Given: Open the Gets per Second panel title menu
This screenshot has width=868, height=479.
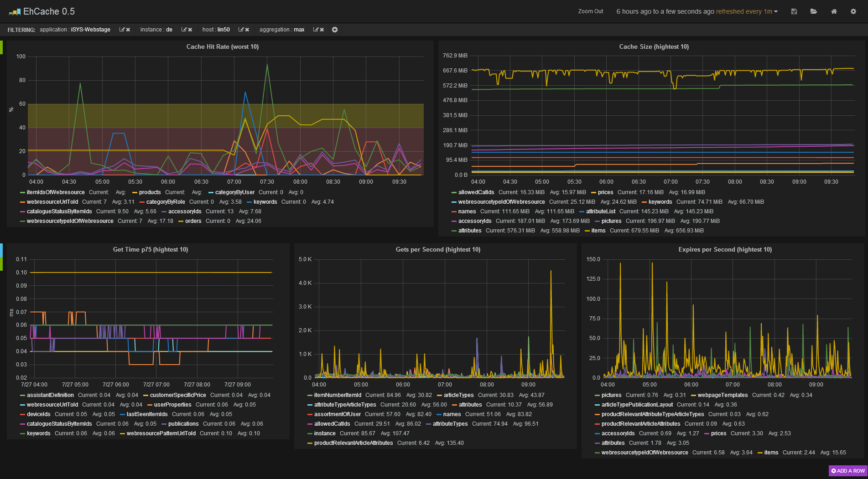Looking at the screenshot, I should 438,249.
